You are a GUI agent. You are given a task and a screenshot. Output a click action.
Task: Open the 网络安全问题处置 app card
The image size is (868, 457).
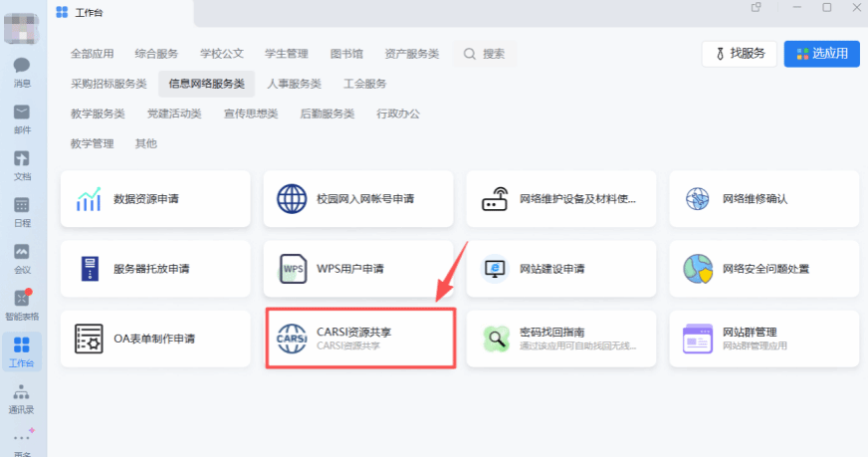coord(764,269)
